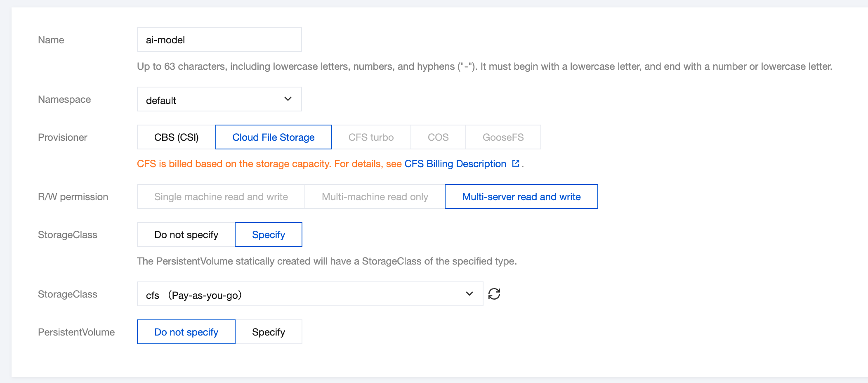Choose the COS provisioner option
Viewport: 868px width, 383px height.
[x=438, y=137]
